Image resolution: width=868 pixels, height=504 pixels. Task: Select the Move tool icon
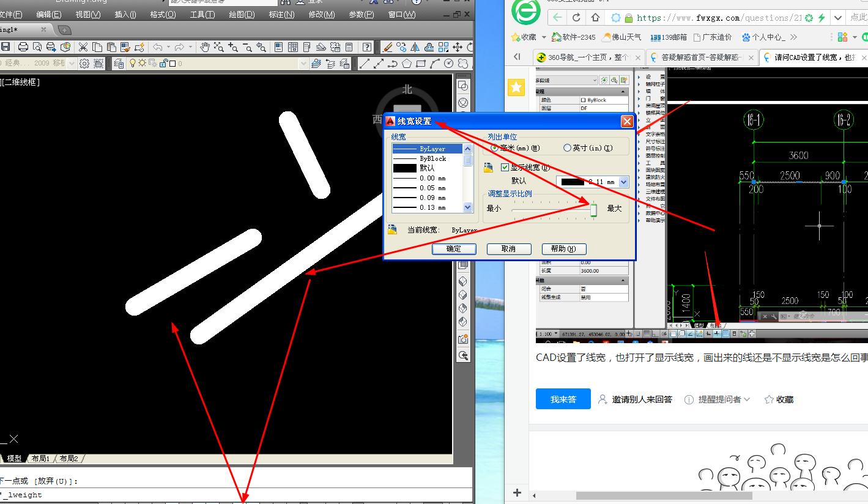click(458, 47)
